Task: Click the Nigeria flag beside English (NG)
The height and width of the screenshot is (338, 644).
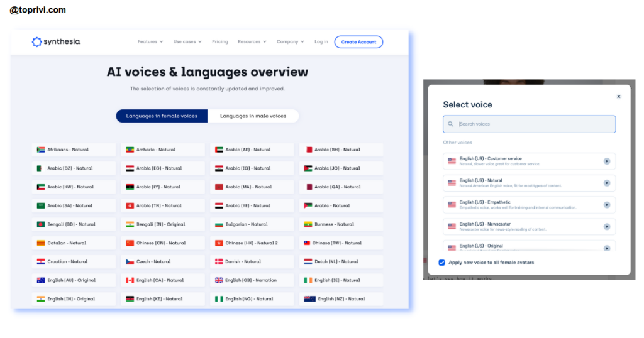Action: [219, 298]
